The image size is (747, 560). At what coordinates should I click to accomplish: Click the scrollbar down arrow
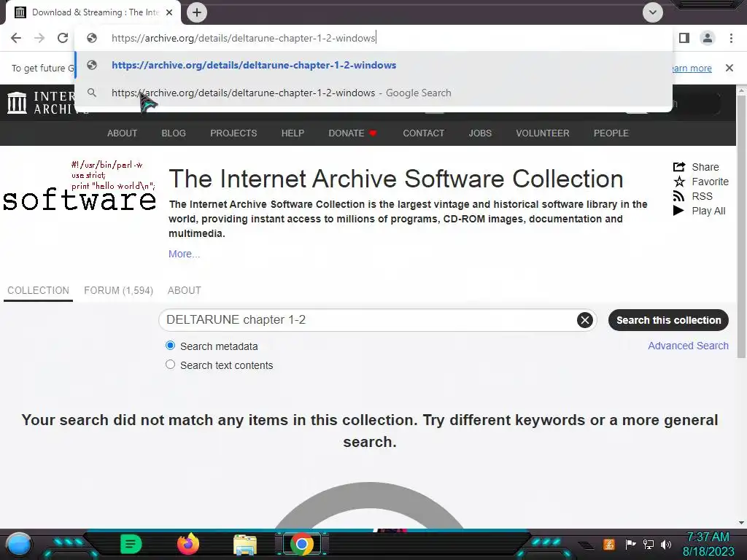point(741,522)
